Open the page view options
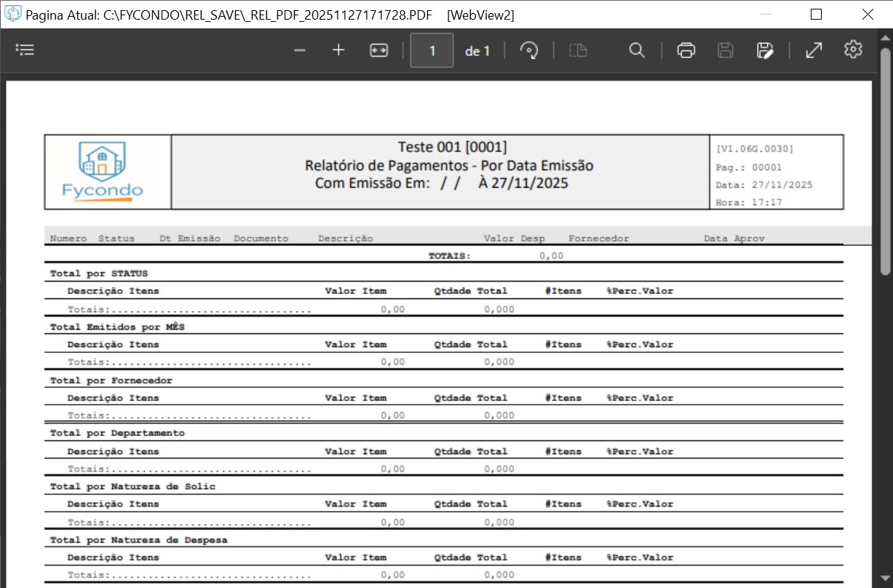Screen dimensions: 893x588 [x=578, y=50]
